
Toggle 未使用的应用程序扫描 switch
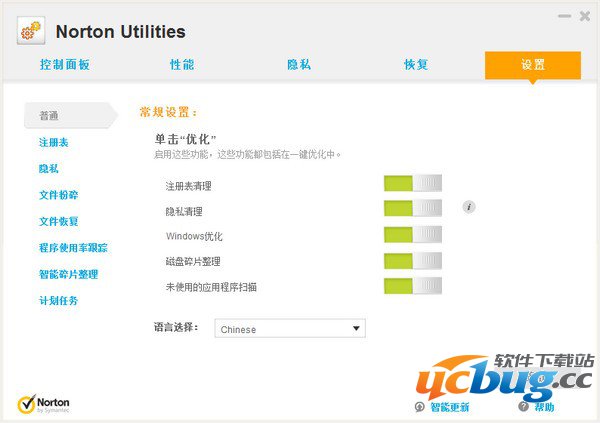click(411, 287)
